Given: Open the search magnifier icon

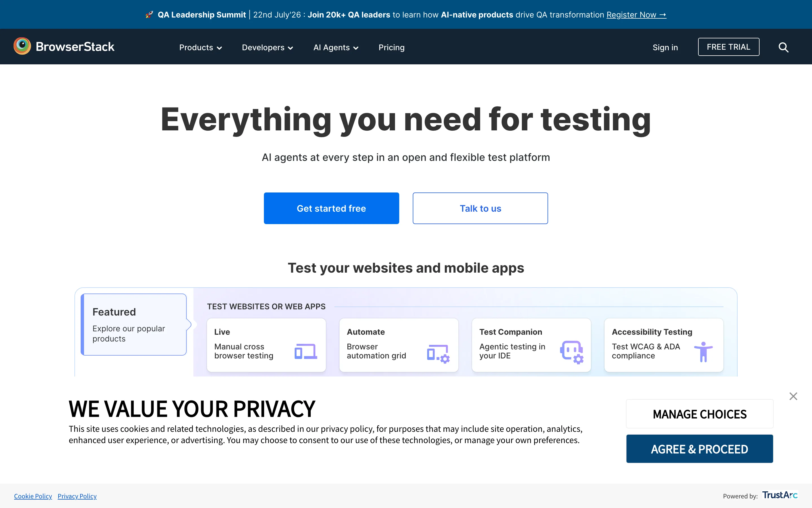Looking at the screenshot, I should 784,47.
